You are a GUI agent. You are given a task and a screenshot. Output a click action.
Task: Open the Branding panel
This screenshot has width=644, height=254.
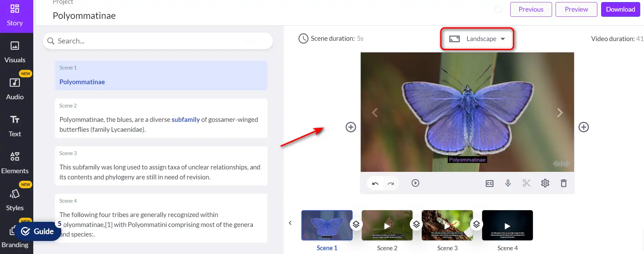point(15,244)
